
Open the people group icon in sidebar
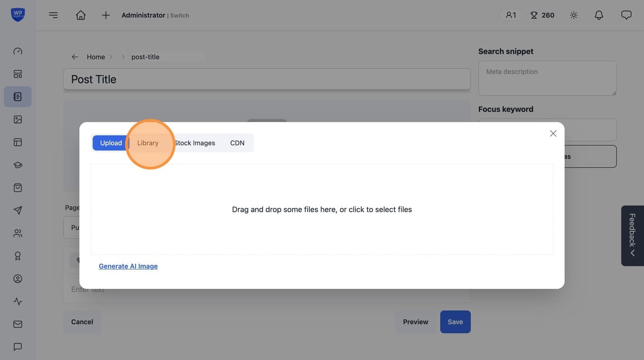18,233
